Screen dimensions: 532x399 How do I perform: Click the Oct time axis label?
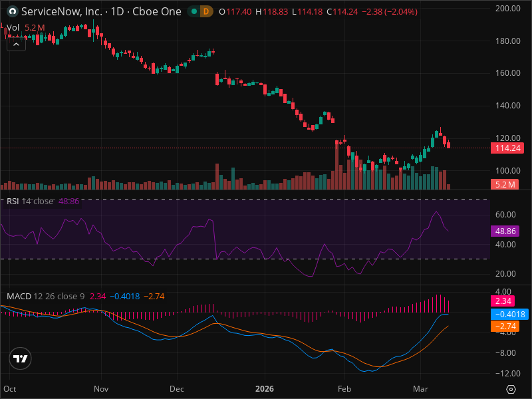10,389
